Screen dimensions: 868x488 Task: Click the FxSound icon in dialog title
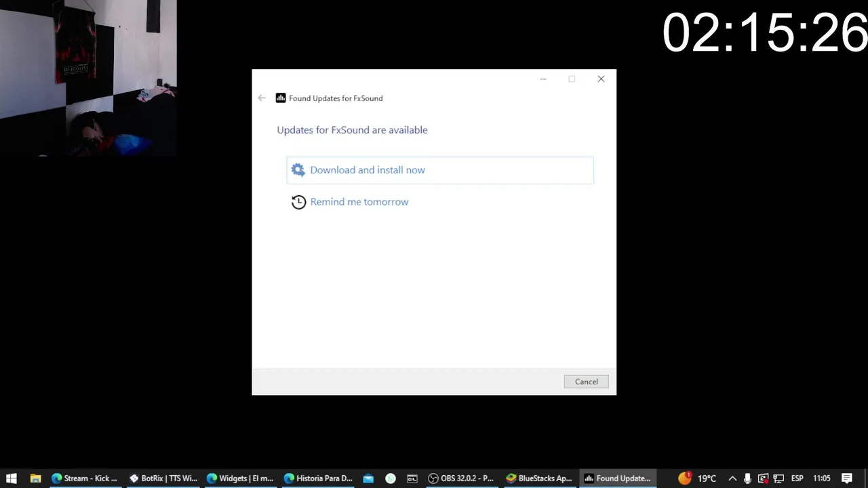coord(281,98)
